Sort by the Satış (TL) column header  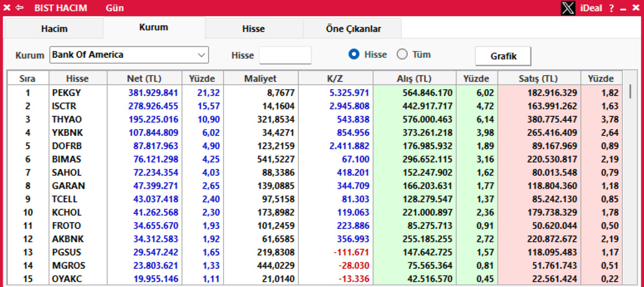pyautogui.click(x=539, y=79)
